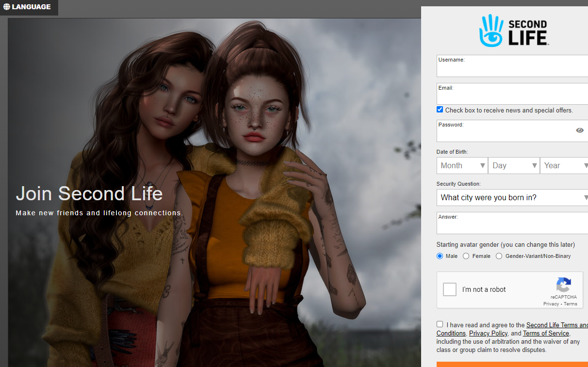
Task: Tick the I'm not a robot checkbox
Action: 450,289
